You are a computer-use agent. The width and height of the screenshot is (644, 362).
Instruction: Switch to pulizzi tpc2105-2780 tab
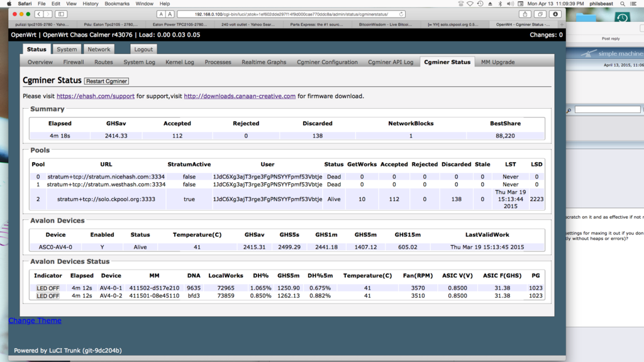click(42, 25)
